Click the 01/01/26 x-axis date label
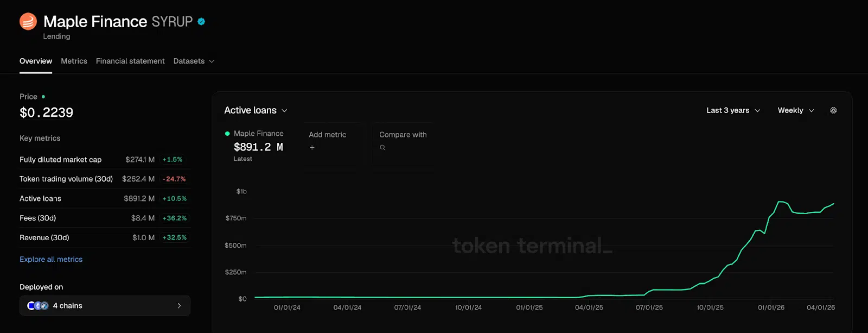Screen dimensions: 868x333 coord(771,307)
